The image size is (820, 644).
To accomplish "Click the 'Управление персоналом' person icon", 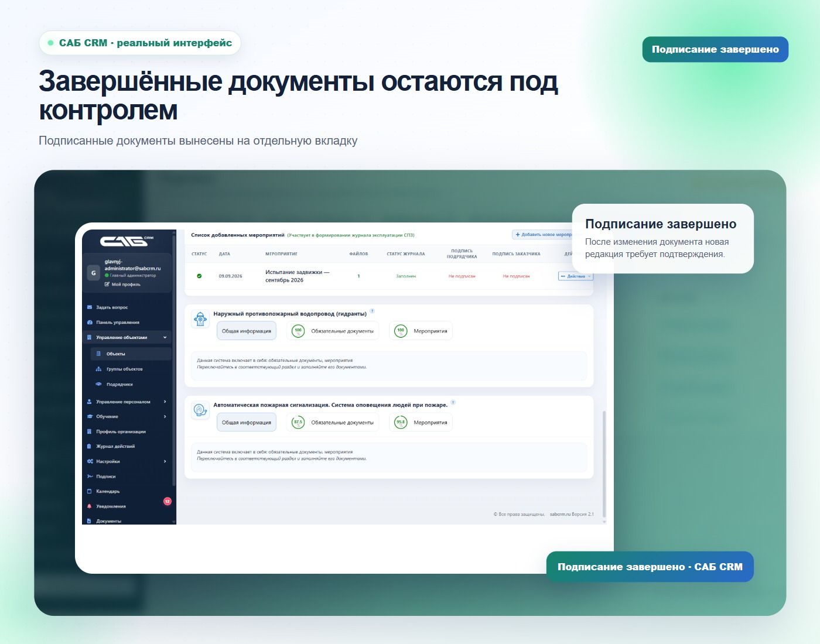I will pos(90,402).
